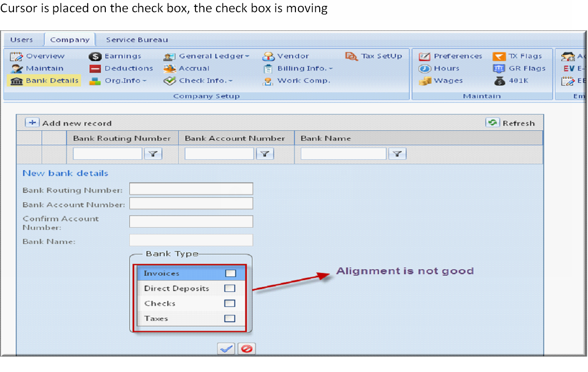The height and width of the screenshot is (372, 588).
Task: Check the Direct Deposits checkbox
Action: [230, 288]
